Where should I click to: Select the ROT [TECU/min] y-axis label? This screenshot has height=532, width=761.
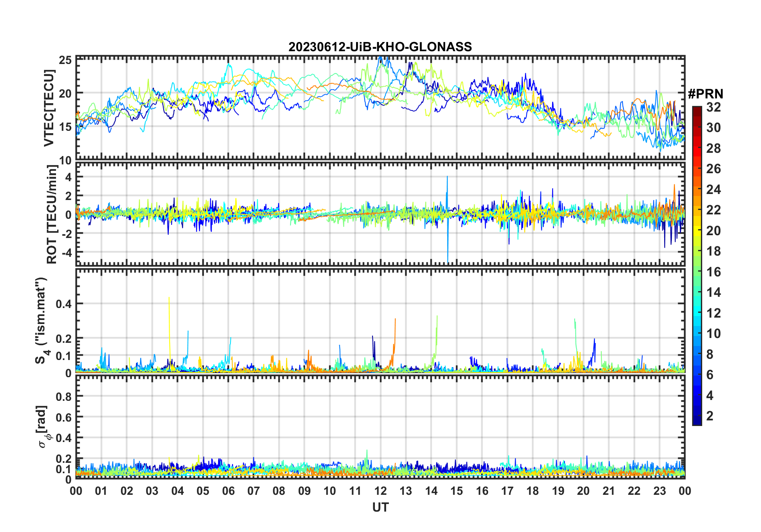[x=52, y=214]
